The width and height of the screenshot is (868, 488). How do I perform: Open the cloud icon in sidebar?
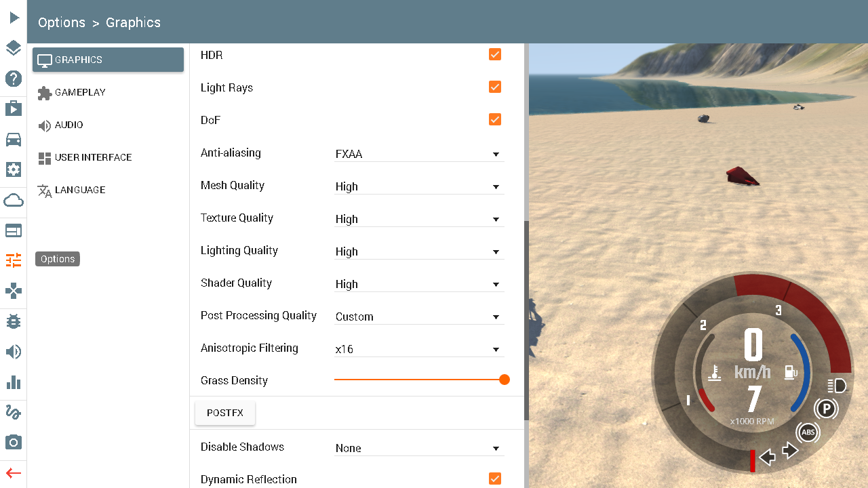pyautogui.click(x=14, y=201)
